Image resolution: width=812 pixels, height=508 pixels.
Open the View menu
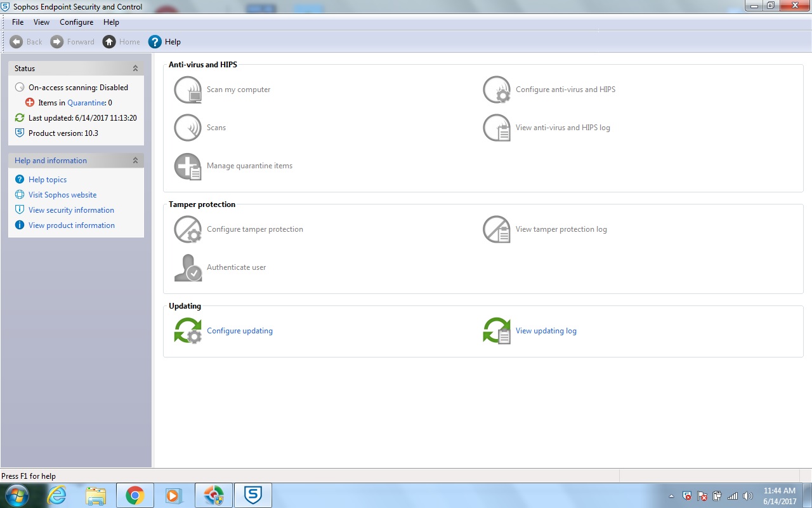(x=41, y=22)
